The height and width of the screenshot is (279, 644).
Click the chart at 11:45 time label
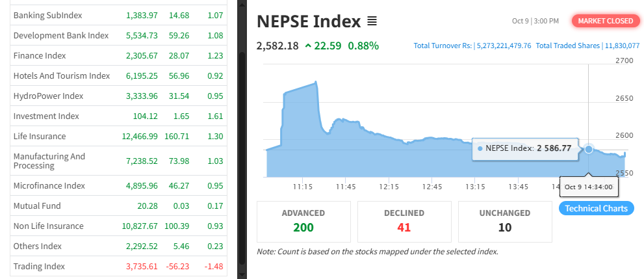click(346, 187)
